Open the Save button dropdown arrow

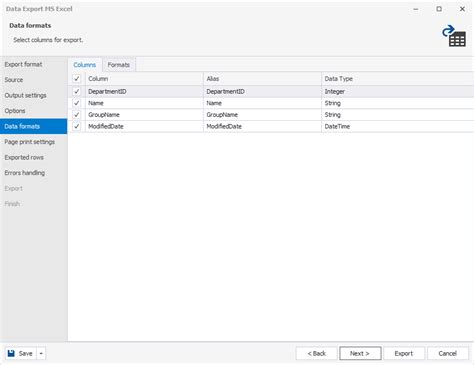41,353
